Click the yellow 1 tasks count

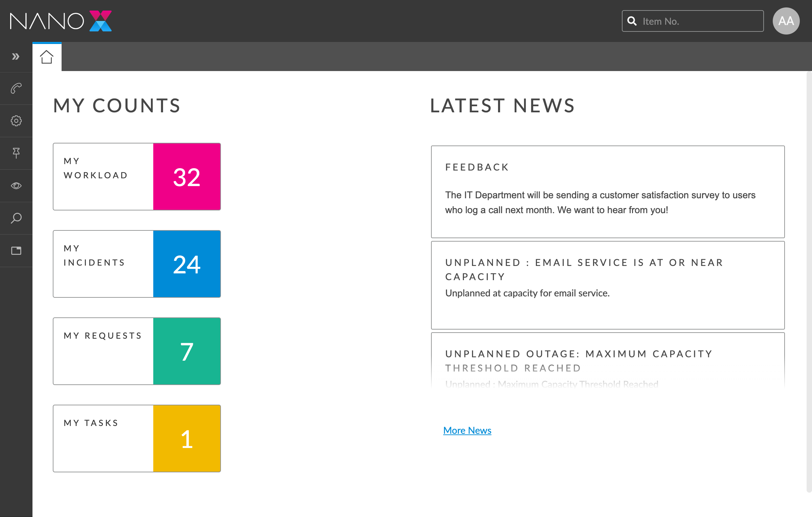tap(187, 439)
